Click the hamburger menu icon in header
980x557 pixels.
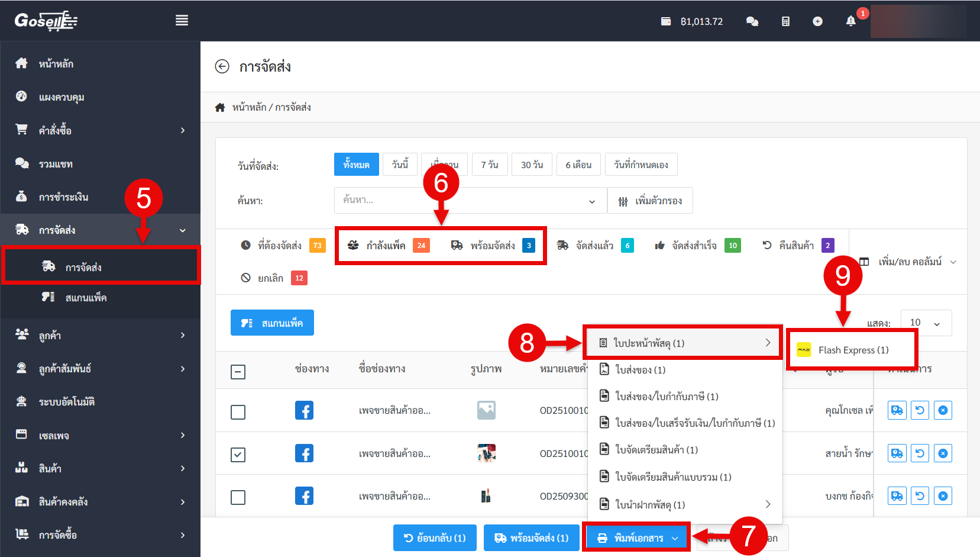182,21
